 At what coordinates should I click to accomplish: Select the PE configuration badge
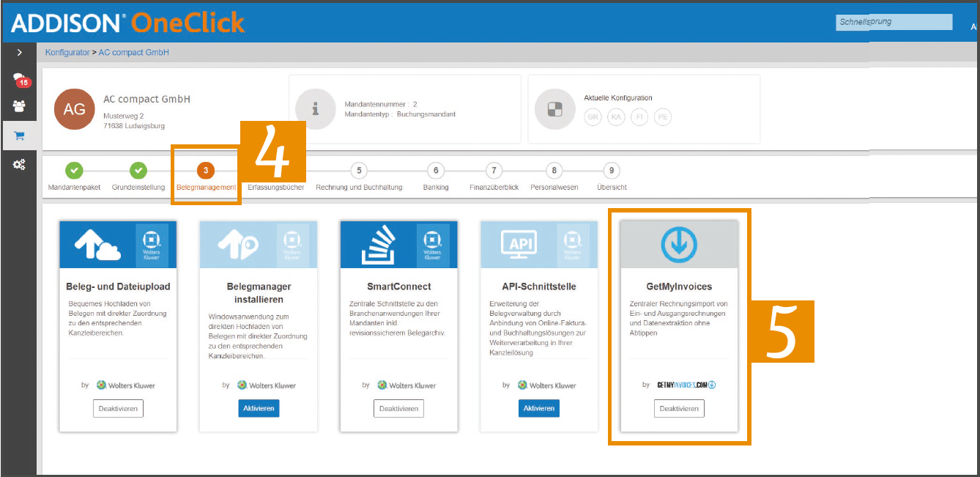tap(663, 117)
